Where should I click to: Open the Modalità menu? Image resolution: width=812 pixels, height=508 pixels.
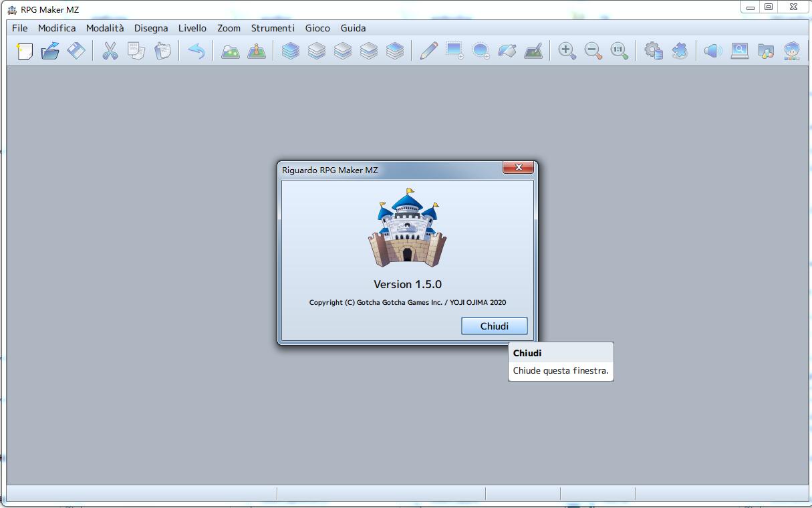(x=105, y=28)
